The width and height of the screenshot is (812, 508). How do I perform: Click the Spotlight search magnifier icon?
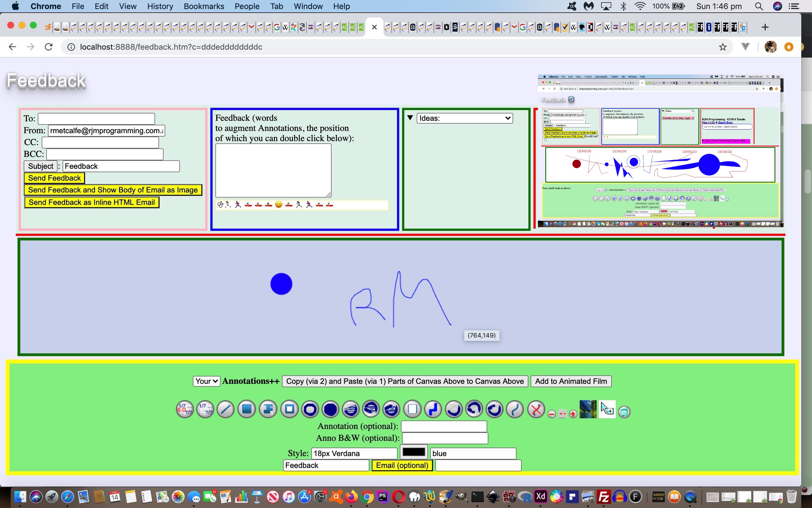(x=759, y=6)
